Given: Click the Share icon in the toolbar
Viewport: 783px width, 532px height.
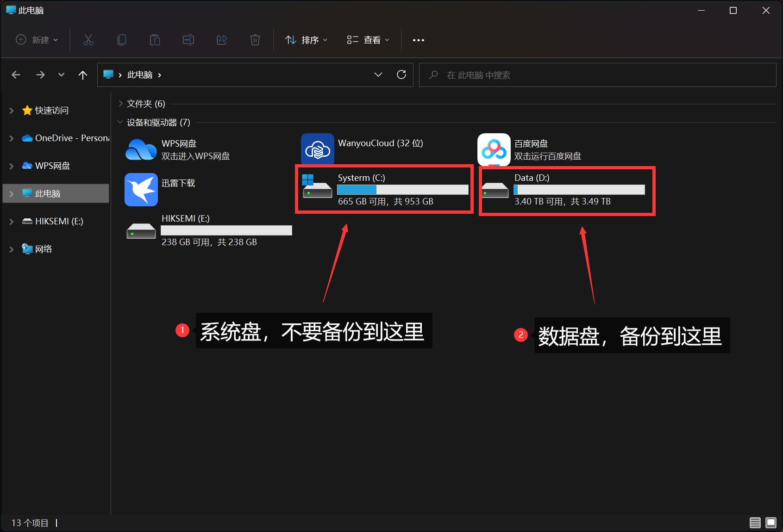Looking at the screenshot, I should click(x=222, y=40).
